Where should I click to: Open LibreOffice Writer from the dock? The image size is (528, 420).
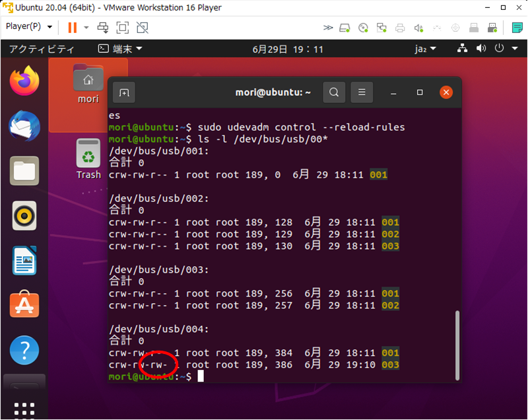pos(24,260)
